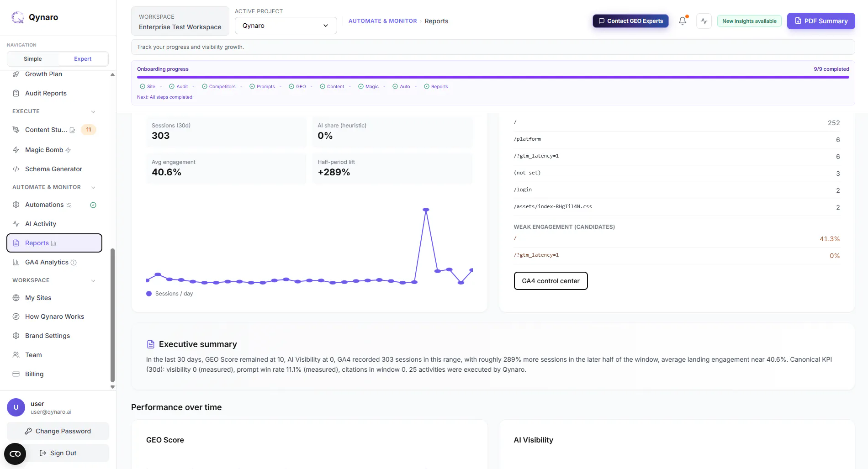Open the GA4 Analytics page
Screen dimensions: 868x469
(54, 262)
